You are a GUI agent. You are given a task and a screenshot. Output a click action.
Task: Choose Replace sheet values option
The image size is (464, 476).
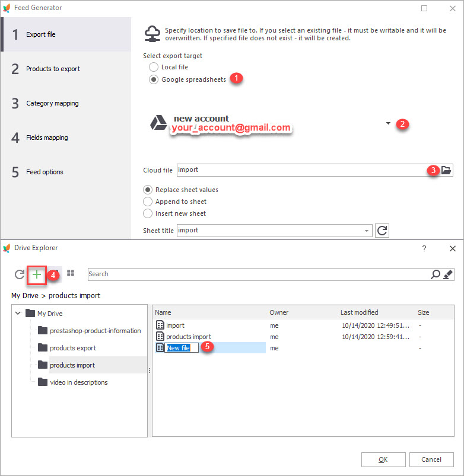(x=148, y=190)
